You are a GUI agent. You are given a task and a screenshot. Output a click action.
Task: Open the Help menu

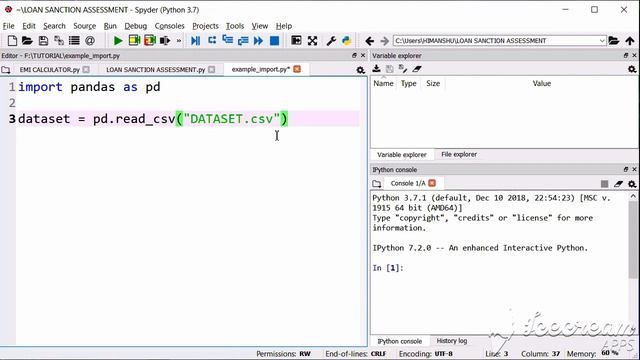284,26
